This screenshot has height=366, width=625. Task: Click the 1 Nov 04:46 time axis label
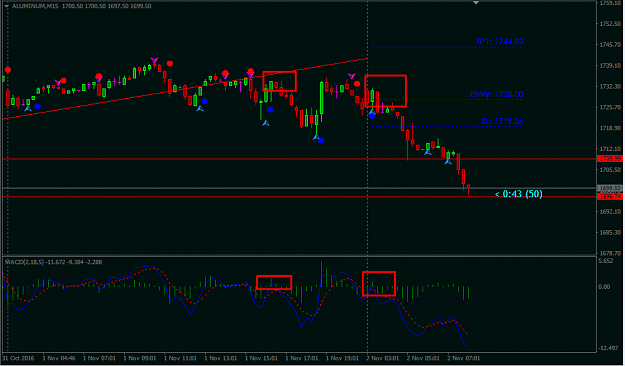(59, 358)
